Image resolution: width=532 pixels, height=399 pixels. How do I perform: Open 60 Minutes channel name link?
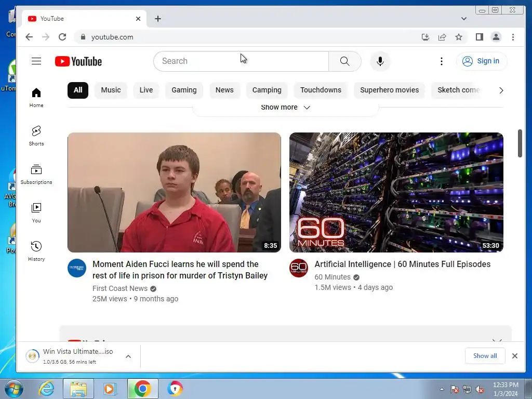[332, 277]
